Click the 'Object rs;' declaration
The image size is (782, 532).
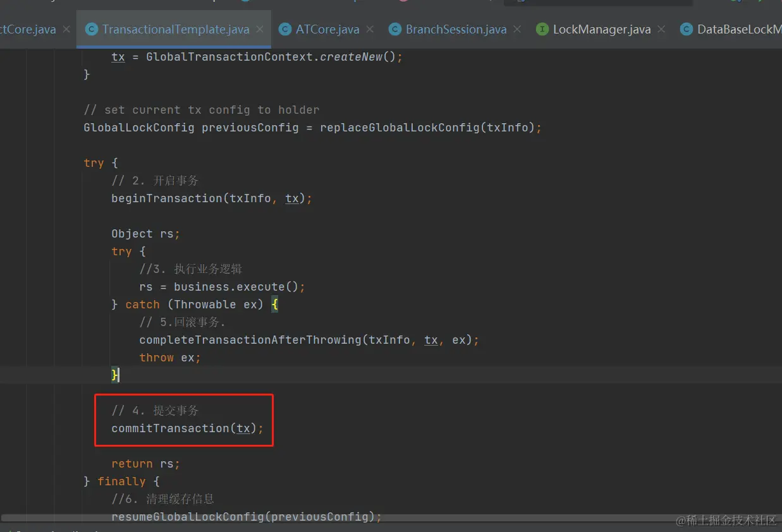click(146, 234)
